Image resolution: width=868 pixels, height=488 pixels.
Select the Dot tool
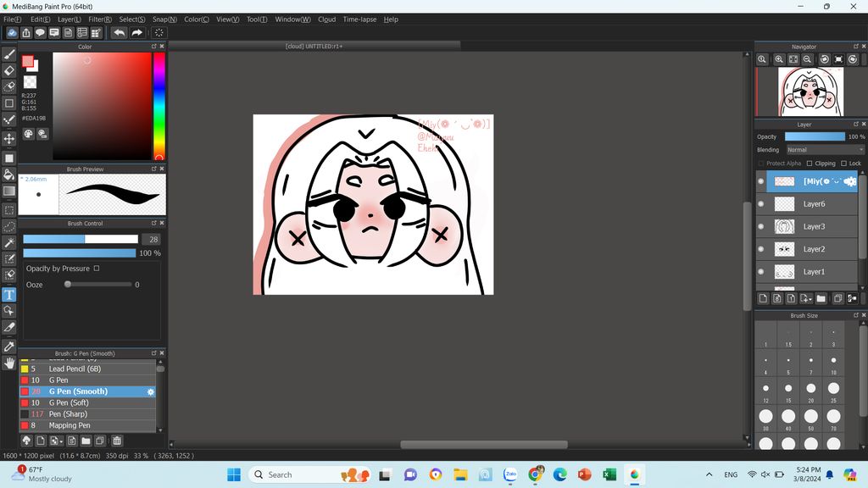(9, 119)
